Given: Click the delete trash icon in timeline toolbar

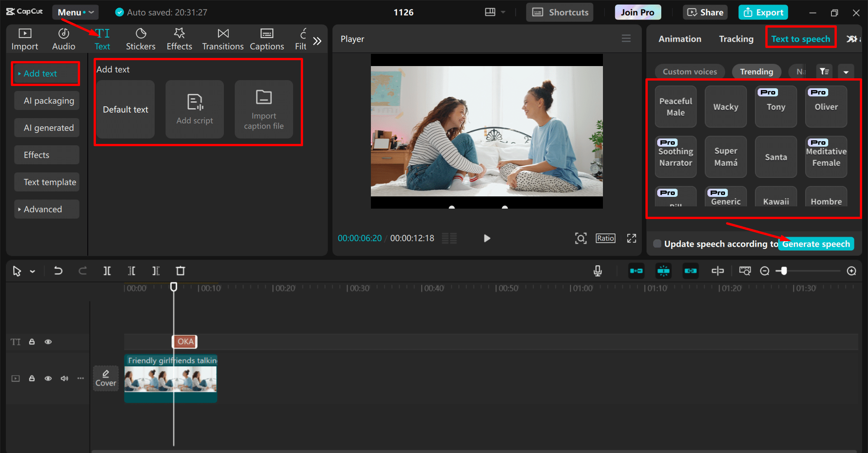Looking at the screenshot, I should tap(180, 271).
